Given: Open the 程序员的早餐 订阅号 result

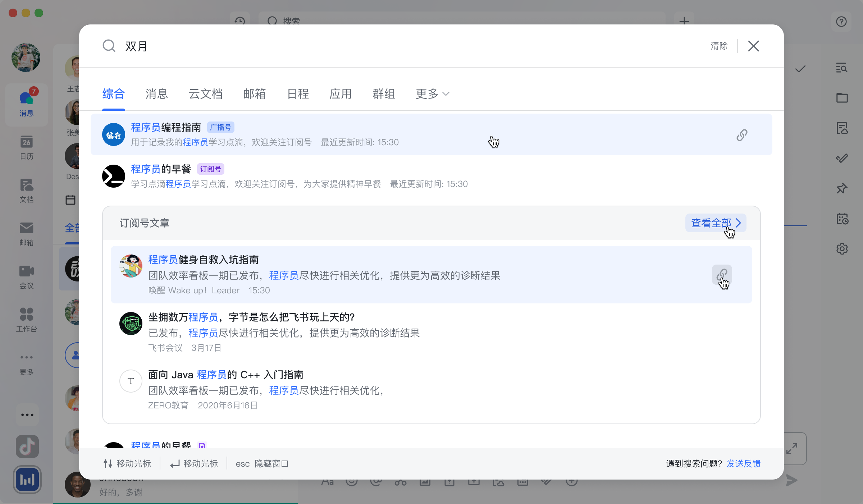Looking at the screenshot, I should click(x=431, y=177).
